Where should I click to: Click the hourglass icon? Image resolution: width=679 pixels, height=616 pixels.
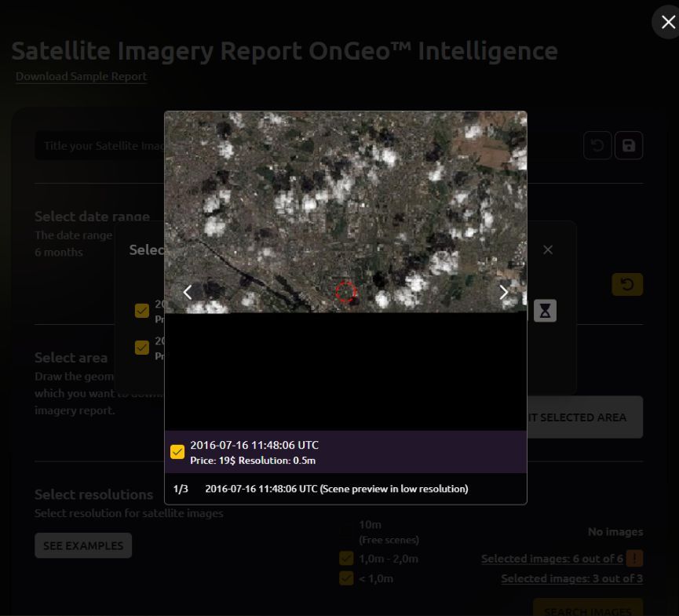point(545,311)
